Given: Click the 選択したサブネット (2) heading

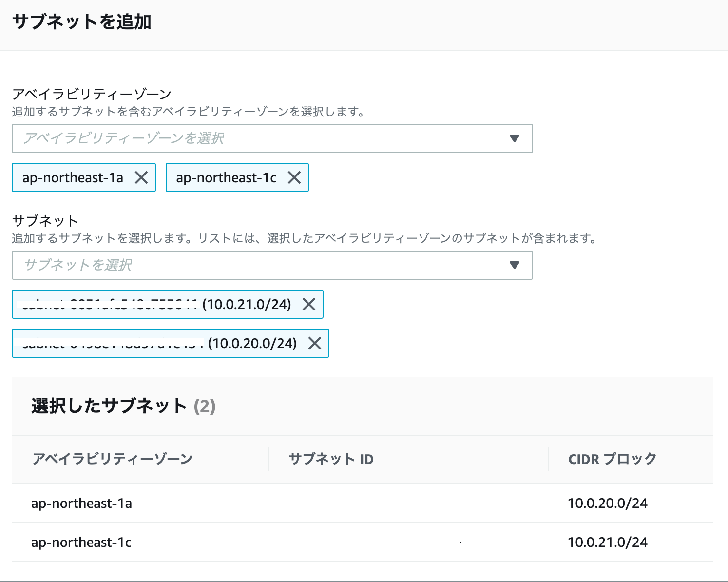Looking at the screenshot, I should tap(122, 406).
